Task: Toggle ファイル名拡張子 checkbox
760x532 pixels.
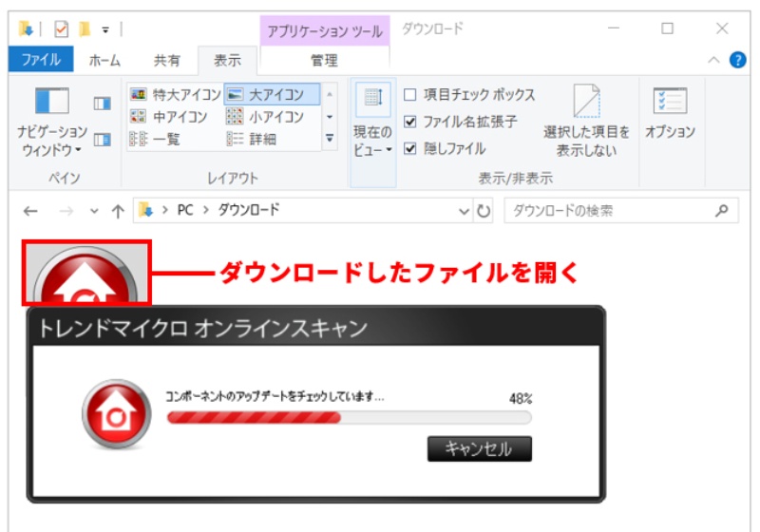Action: pos(410,122)
